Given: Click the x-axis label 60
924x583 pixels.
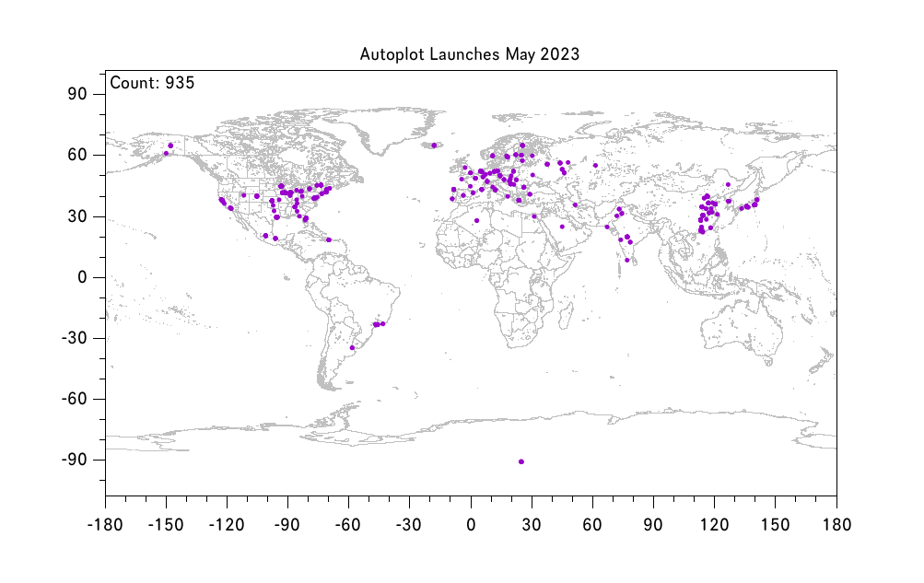Looking at the screenshot, I should (592, 525).
